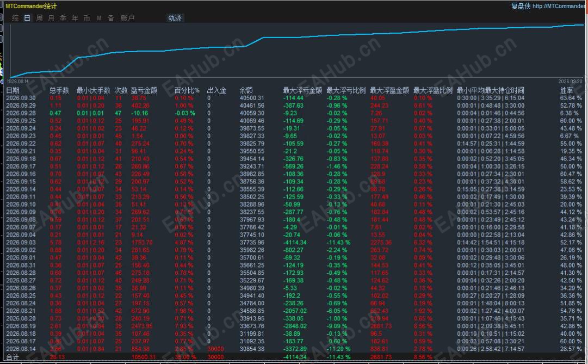Select the 日 daily tab
Viewport: 588px width, 364px height.
click(x=27, y=18)
